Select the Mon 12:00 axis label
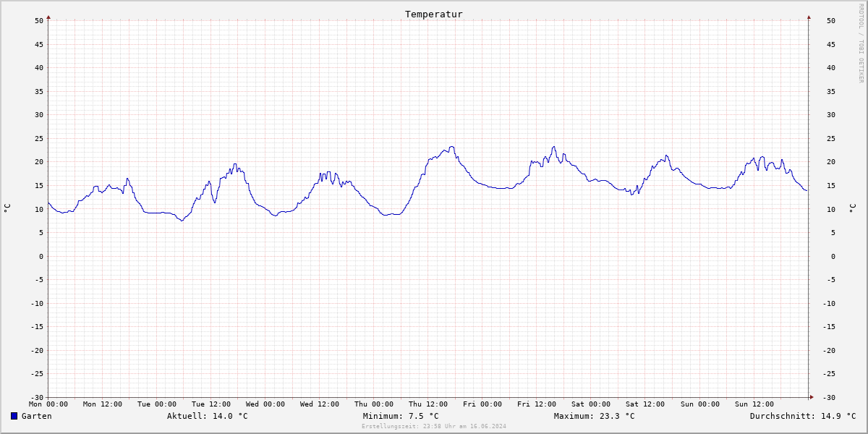Image resolution: width=868 pixels, height=434 pixels. [103, 404]
